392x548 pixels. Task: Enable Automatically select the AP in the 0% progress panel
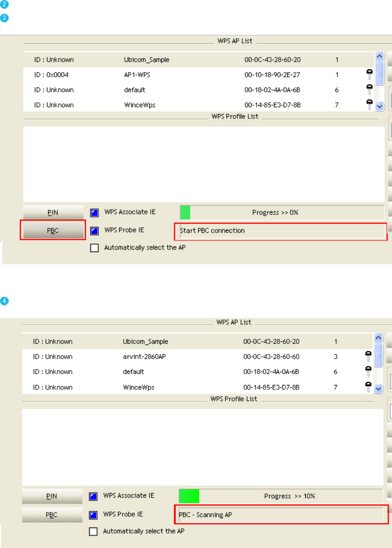pyautogui.click(x=94, y=248)
